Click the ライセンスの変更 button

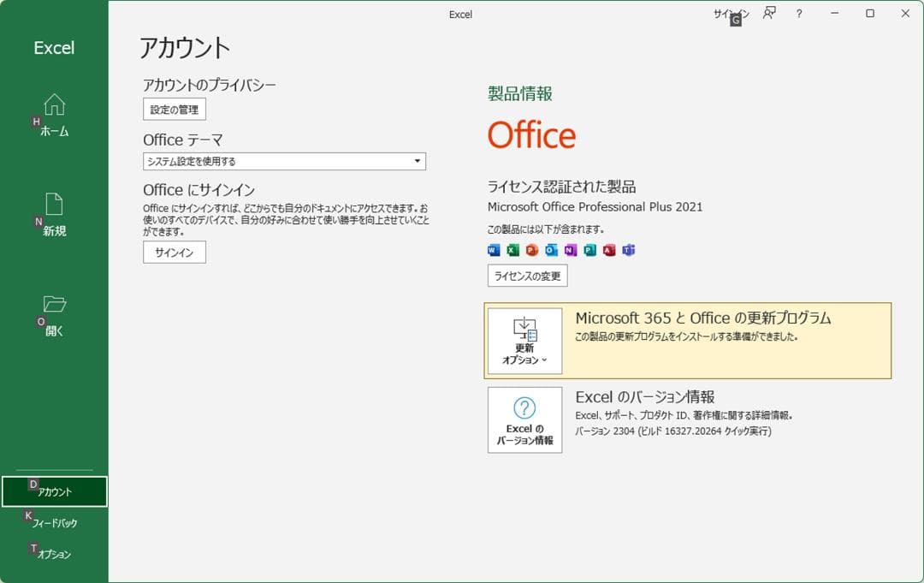(526, 275)
